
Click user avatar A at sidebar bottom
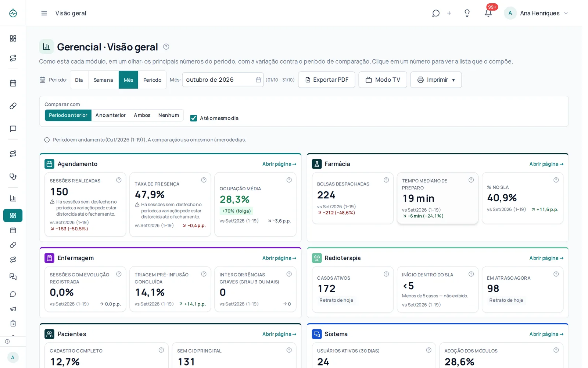[x=13, y=357]
